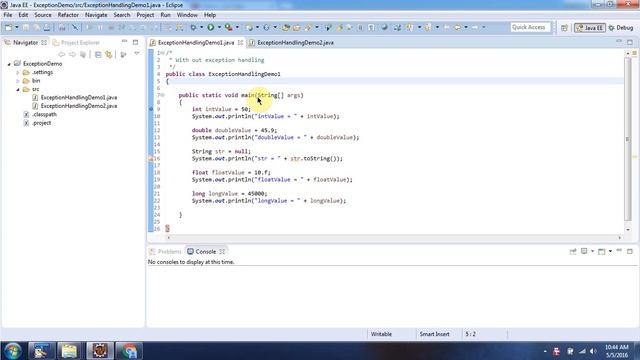Screen dimensions: 640x360
Task: Open the Debug launch dropdown arrow
Action: 201,27
